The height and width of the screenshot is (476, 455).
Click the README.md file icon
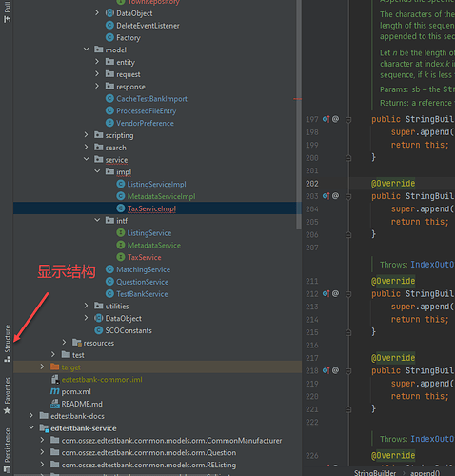(x=55, y=404)
